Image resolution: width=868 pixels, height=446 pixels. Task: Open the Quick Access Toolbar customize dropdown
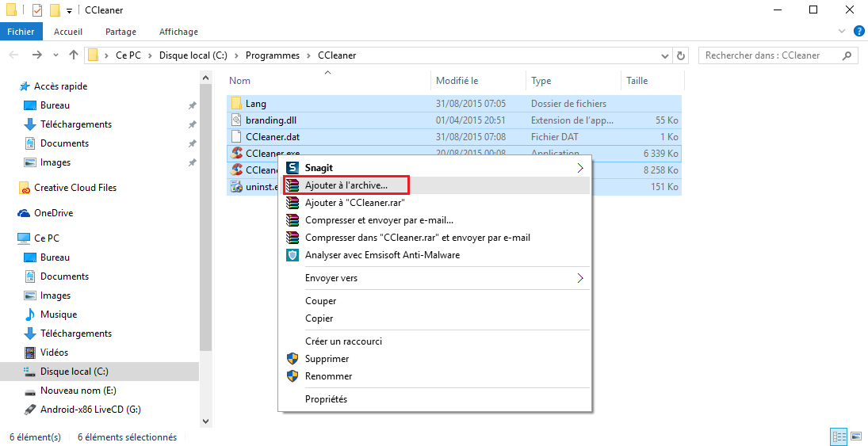(69, 10)
